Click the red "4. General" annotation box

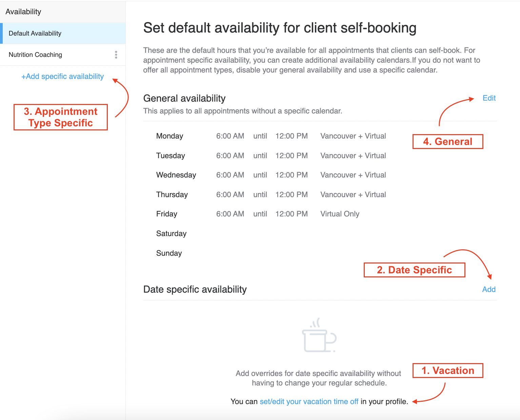(x=447, y=142)
